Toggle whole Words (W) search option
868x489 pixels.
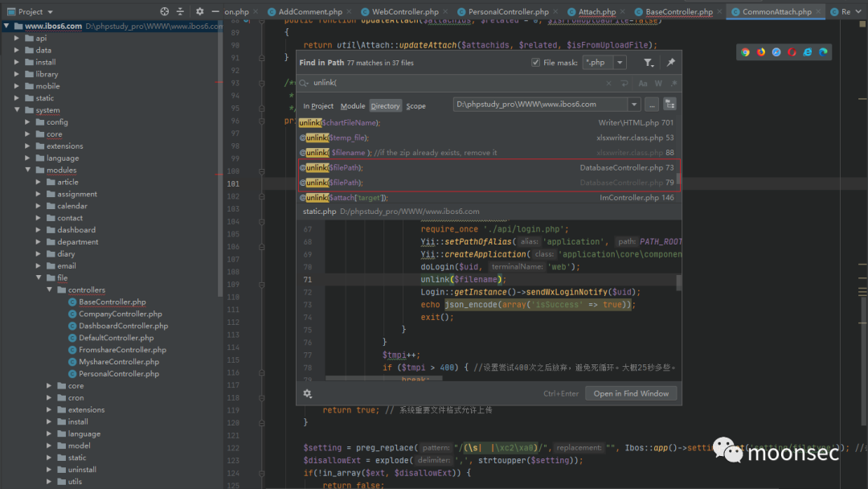click(657, 83)
